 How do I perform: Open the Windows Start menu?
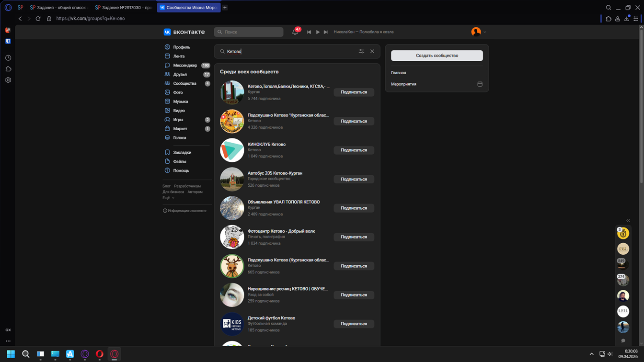(11, 354)
